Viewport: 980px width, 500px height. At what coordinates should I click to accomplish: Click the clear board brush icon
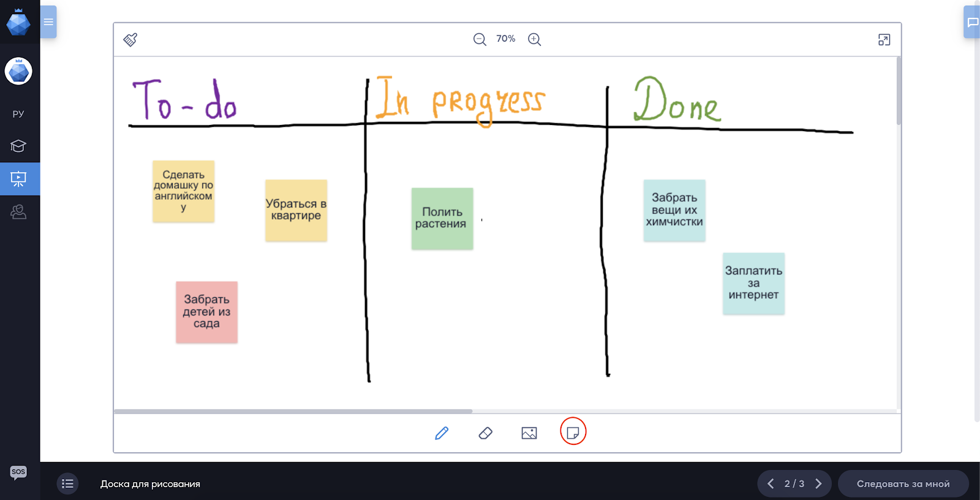point(130,40)
